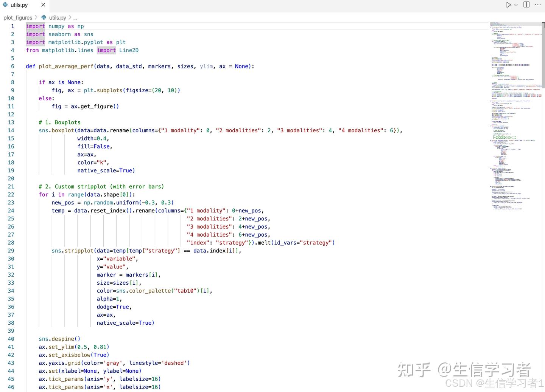Image resolution: width=545 pixels, height=392 pixels.
Task: Click the Python icon in the breadcrumb bar
Action: pyautogui.click(x=44, y=17)
